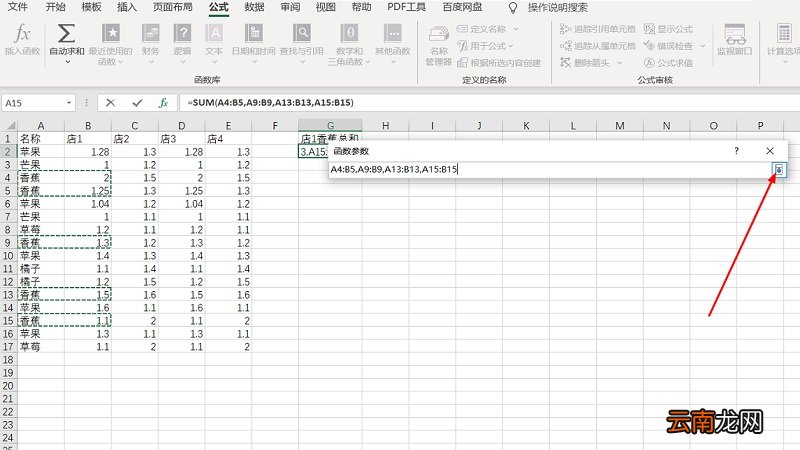Switch to the View tab
This screenshot has height=450, width=800.
point(325,7)
